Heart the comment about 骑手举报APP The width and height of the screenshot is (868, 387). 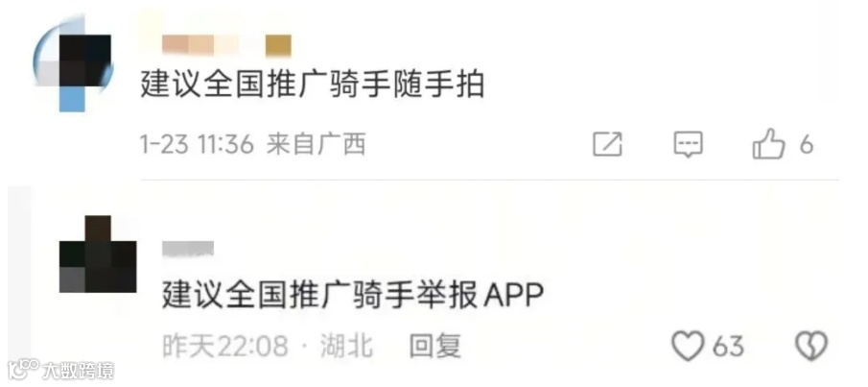pyautogui.click(x=688, y=346)
